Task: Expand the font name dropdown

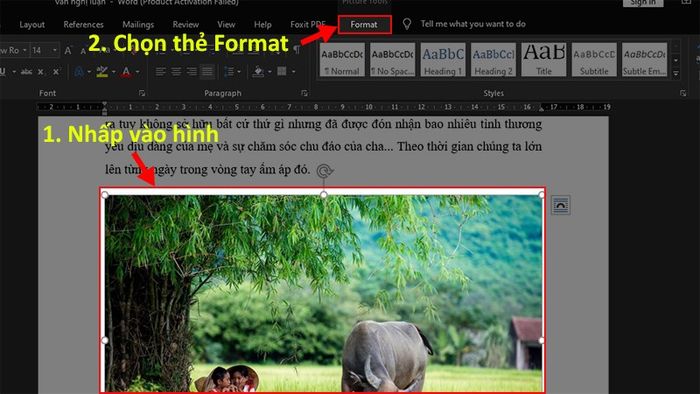Action: coord(25,50)
